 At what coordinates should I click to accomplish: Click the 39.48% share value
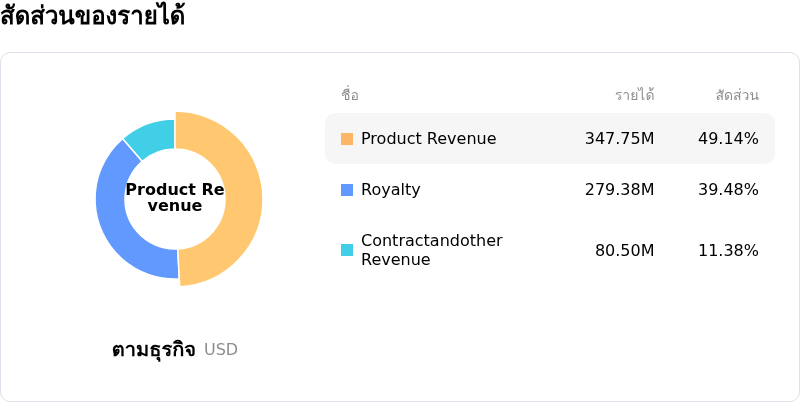tap(728, 190)
